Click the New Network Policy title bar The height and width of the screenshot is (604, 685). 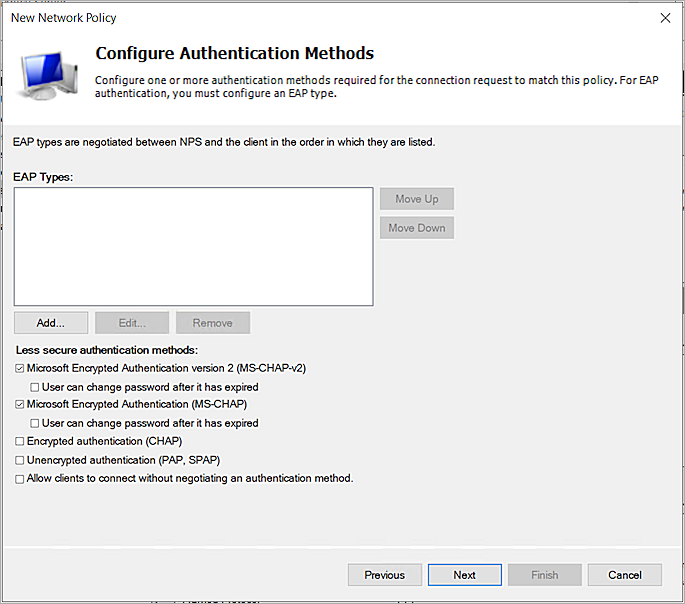tap(300, 17)
